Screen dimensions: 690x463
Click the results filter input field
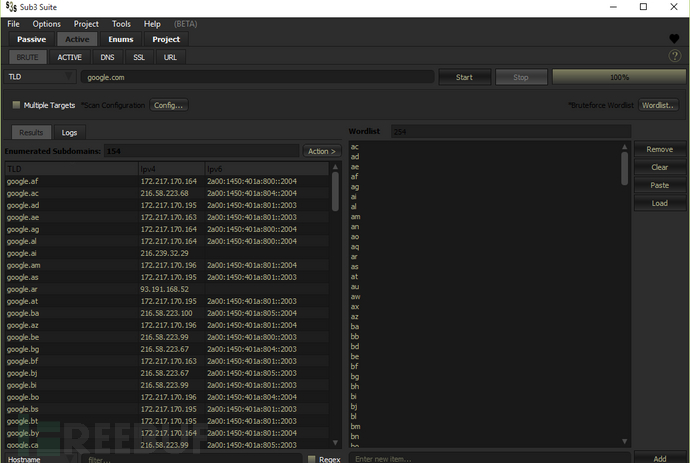192,459
